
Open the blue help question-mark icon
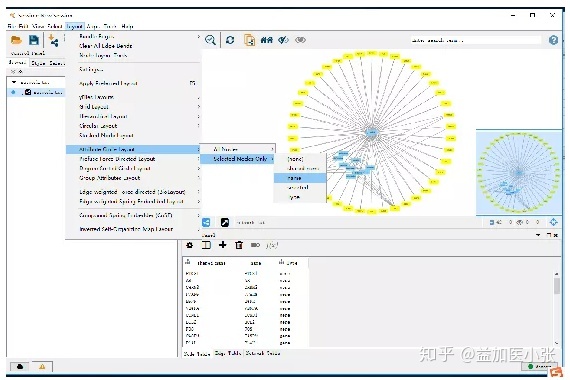point(553,40)
